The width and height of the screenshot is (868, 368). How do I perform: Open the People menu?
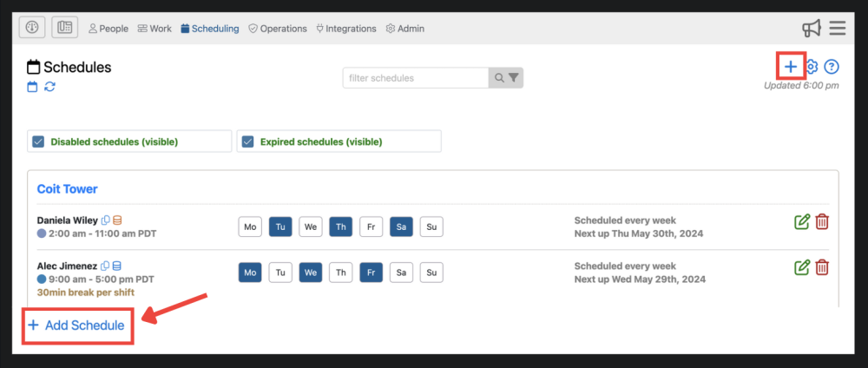click(108, 29)
